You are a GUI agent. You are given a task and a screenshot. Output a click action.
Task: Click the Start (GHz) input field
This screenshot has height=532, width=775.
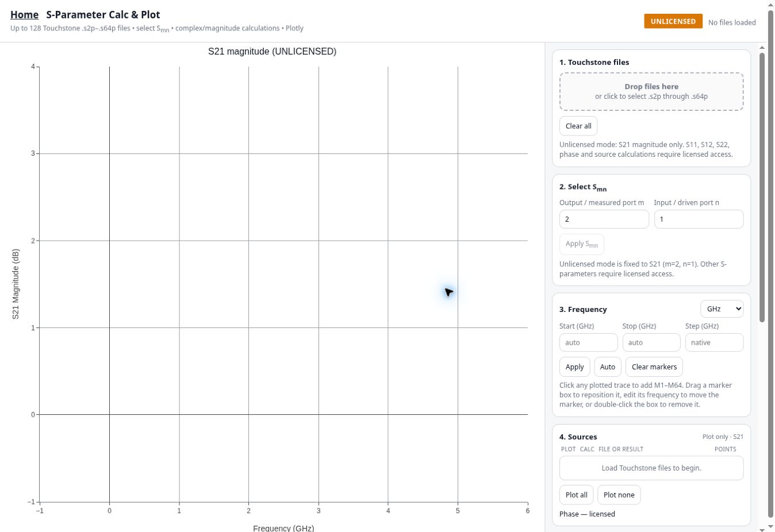tap(589, 342)
